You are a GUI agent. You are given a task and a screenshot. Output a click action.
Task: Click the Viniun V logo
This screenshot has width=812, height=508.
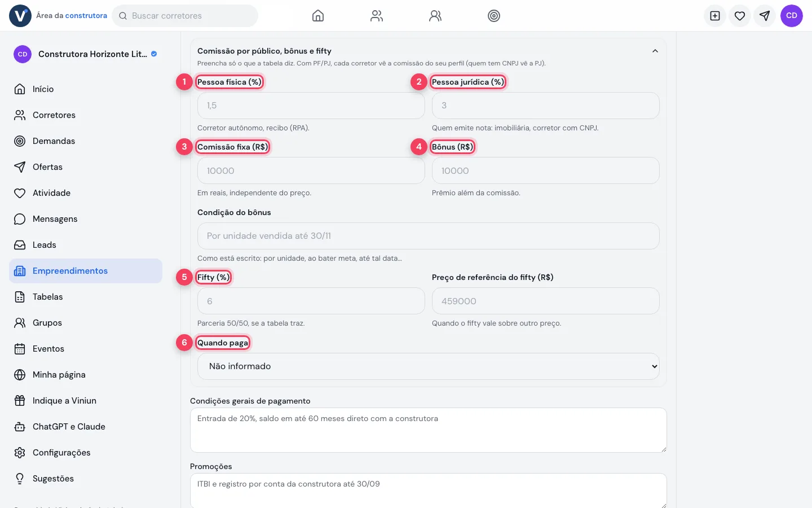point(20,16)
